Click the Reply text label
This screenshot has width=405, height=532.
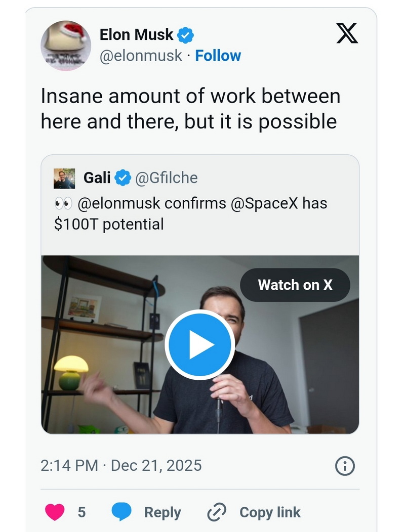(x=163, y=512)
